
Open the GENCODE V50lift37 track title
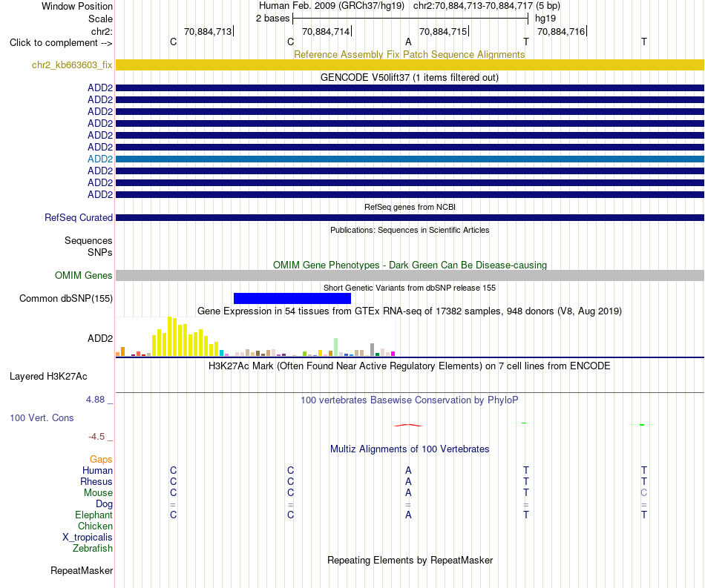click(409, 77)
